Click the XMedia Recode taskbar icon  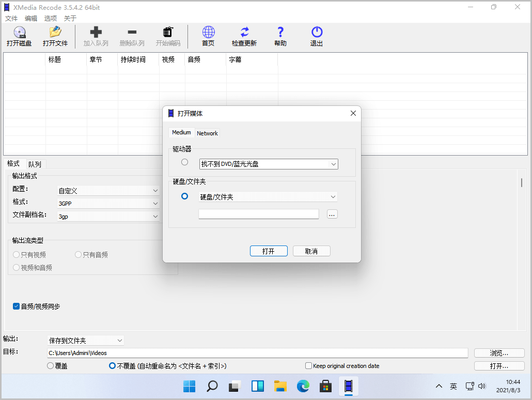[x=349, y=387]
